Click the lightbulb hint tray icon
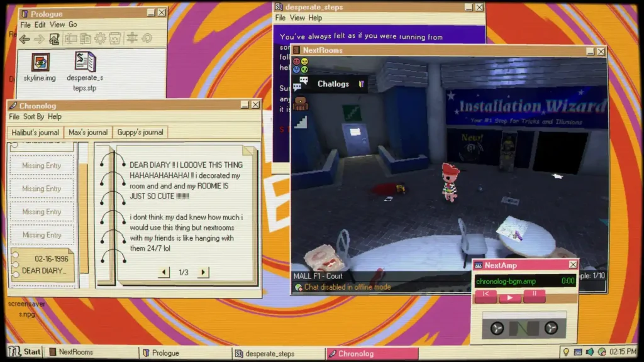 coord(566,352)
